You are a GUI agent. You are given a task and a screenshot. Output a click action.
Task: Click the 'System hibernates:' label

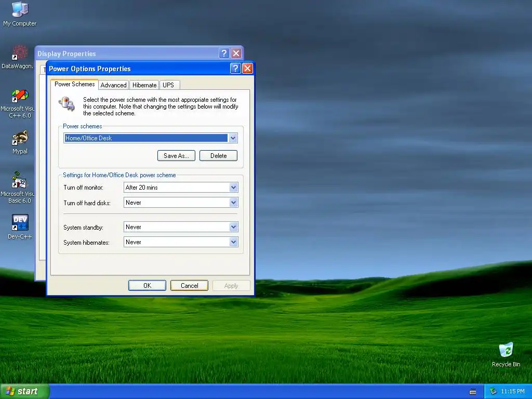point(86,243)
